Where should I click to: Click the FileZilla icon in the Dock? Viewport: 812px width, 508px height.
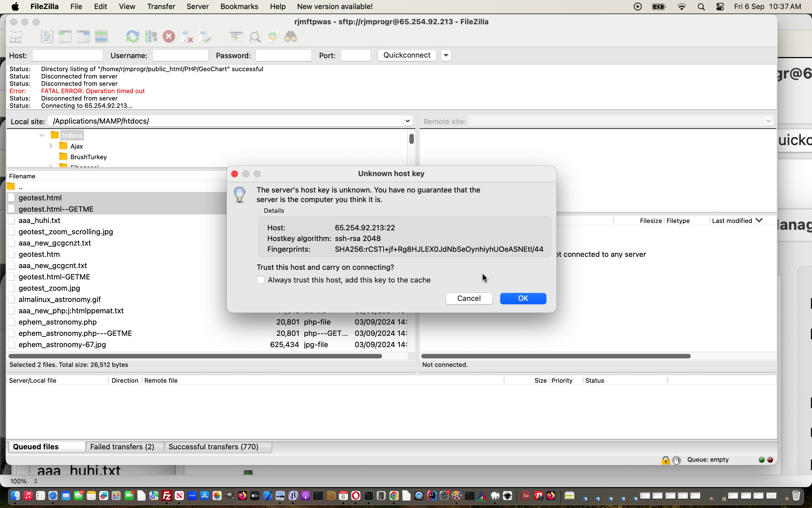pyautogui.click(x=167, y=496)
